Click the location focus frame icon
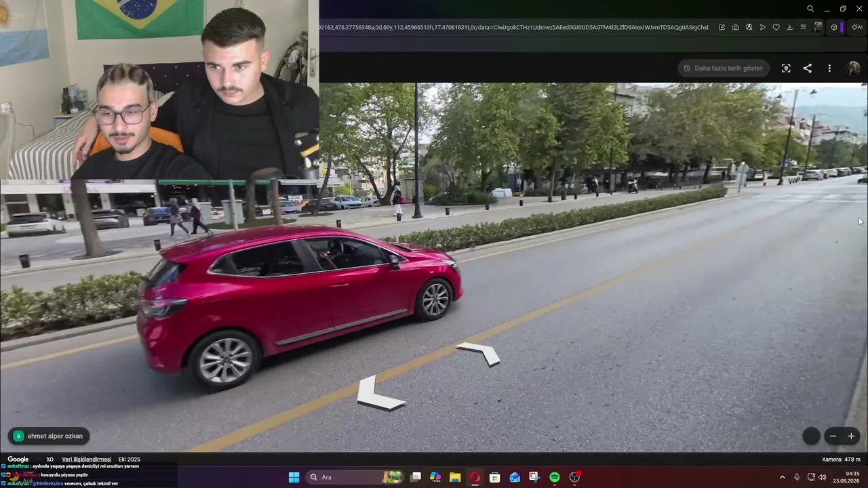The image size is (868, 488). tap(786, 68)
